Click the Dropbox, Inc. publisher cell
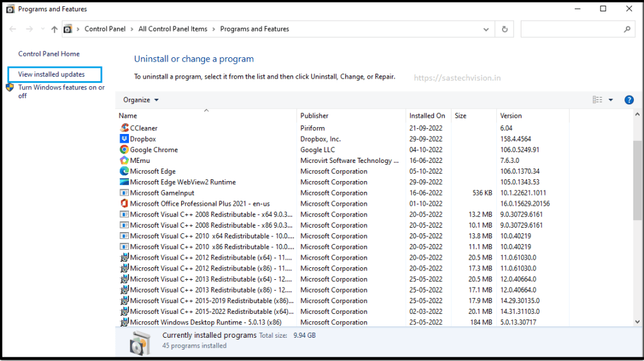Screen dimensions: 644x361 click(x=321, y=139)
